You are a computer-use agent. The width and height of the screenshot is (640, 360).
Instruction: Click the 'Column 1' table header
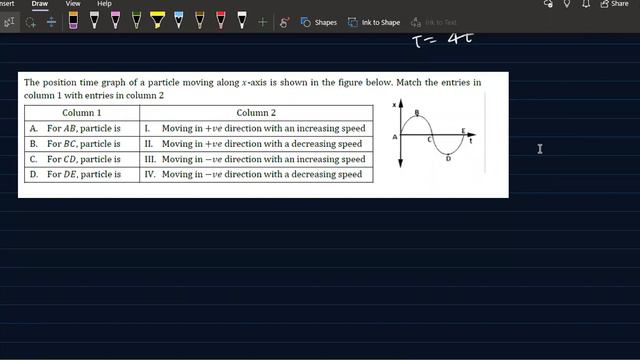point(82,113)
